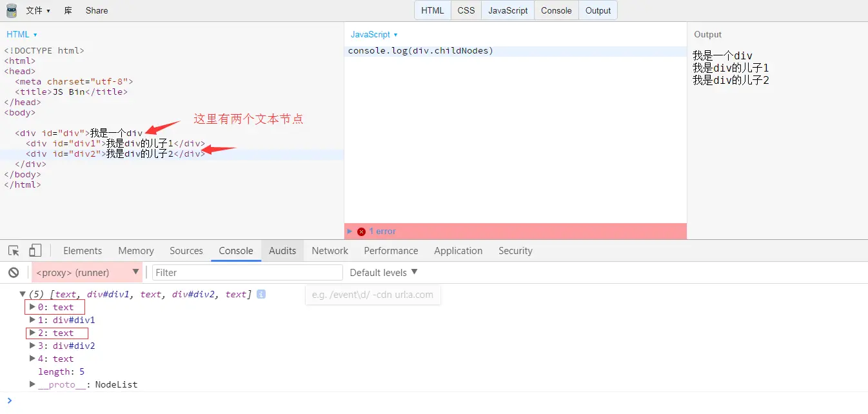This screenshot has height=414, width=868.
Task: Switch to the Sources tab
Action: pyautogui.click(x=186, y=251)
